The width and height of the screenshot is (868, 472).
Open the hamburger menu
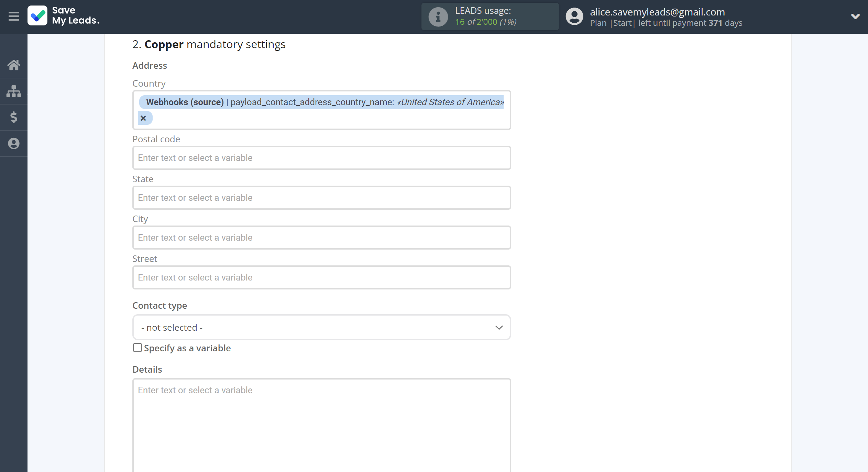click(x=14, y=16)
